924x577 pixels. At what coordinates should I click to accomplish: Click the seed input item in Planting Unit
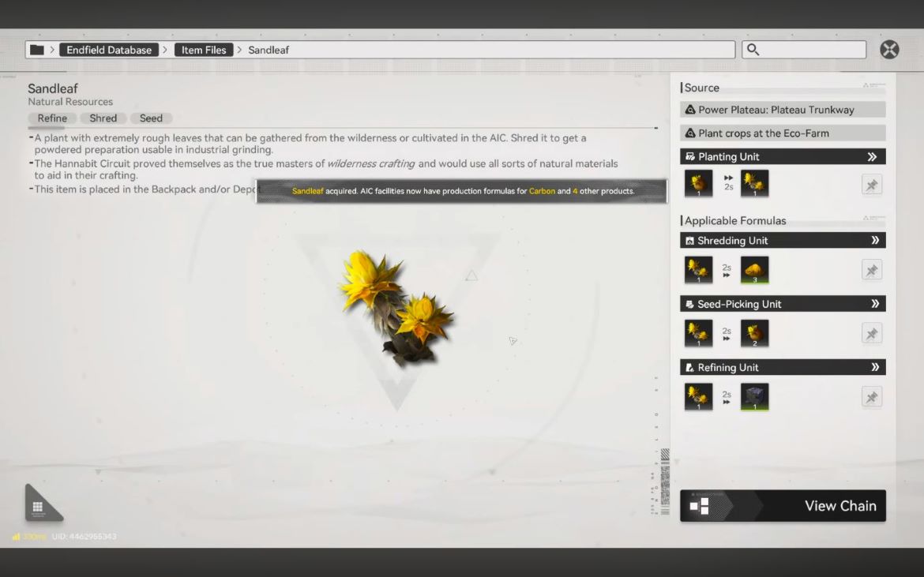(x=698, y=184)
